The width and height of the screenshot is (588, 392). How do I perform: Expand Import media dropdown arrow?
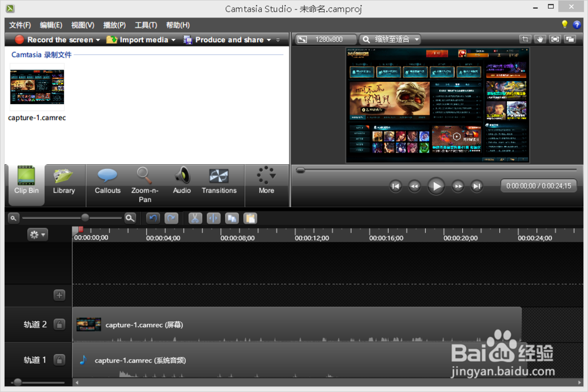coord(173,40)
